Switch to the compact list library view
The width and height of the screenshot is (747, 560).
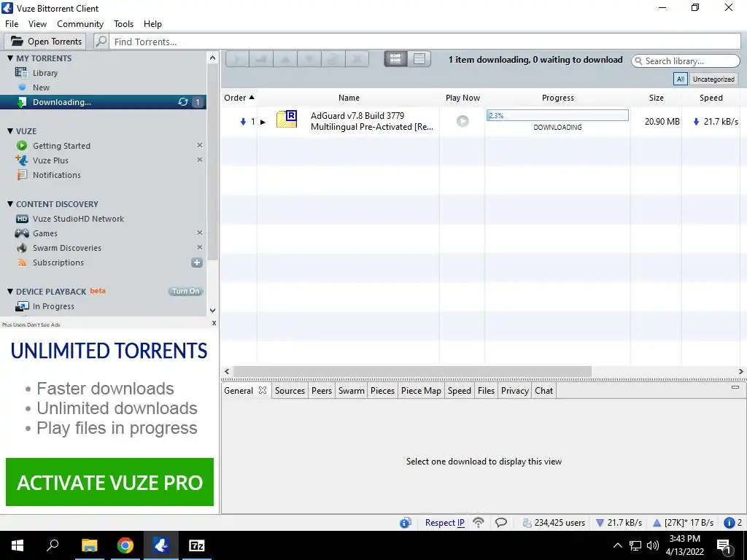tap(419, 58)
